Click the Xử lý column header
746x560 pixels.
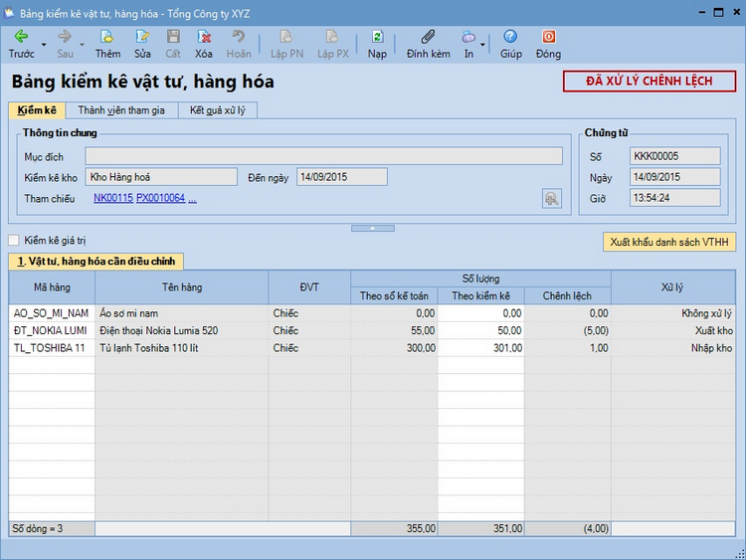(672, 287)
